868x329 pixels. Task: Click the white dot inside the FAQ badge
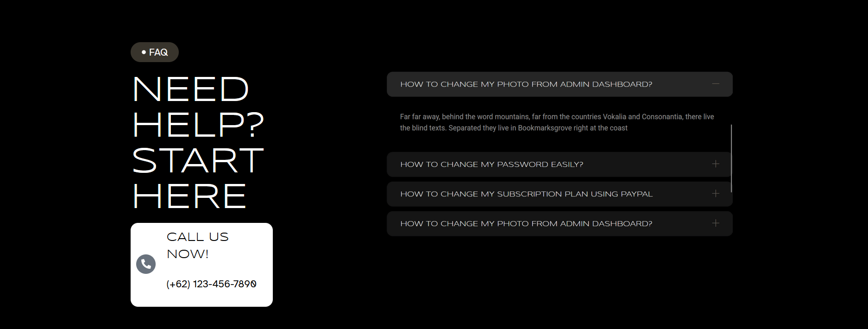[144, 52]
